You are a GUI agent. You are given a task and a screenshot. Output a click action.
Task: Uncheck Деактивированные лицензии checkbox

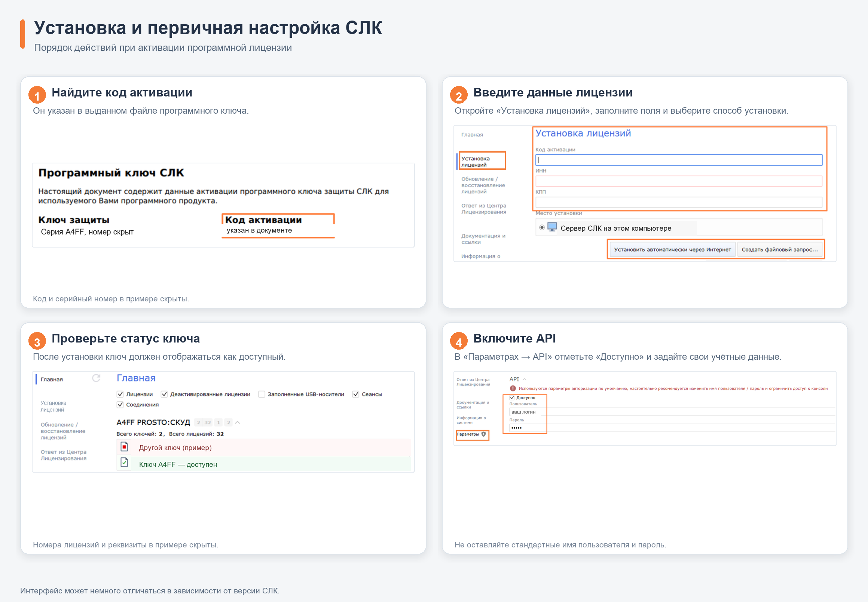[164, 394]
